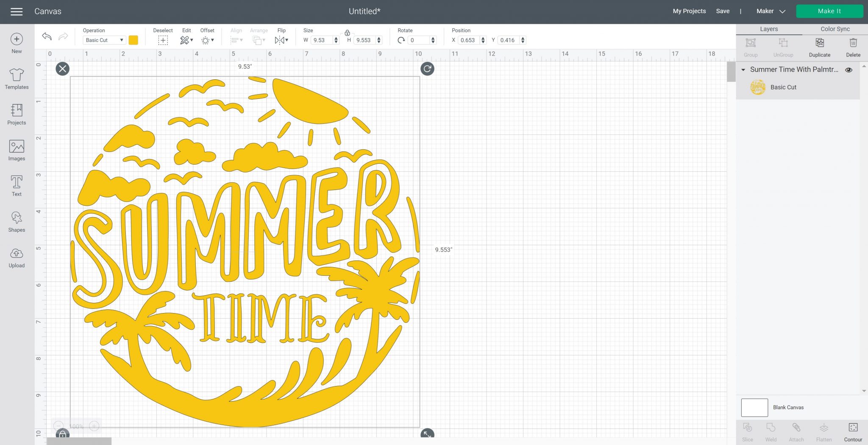Open the Maker machine dropdown
The height and width of the screenshot is (445, 868).
coord(771,11)
